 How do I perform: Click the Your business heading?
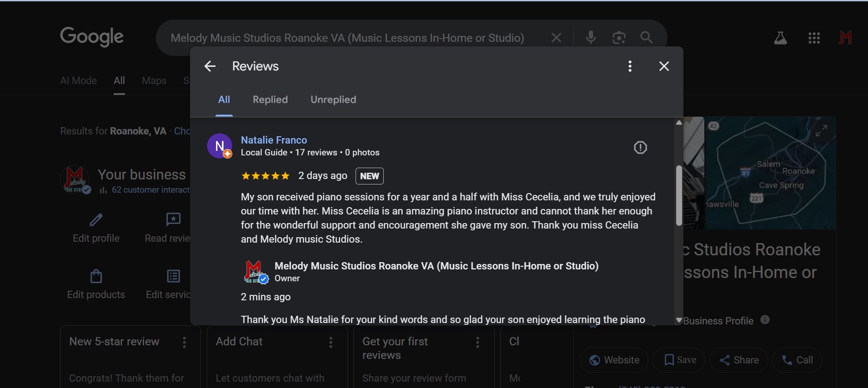[x=142, y=174]
